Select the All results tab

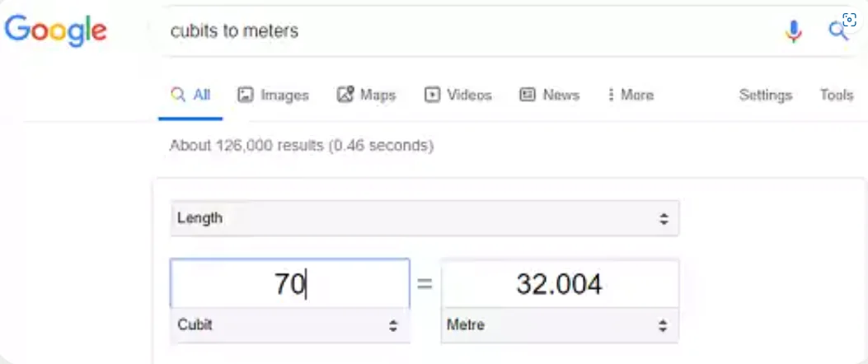(x=190, y=95)
